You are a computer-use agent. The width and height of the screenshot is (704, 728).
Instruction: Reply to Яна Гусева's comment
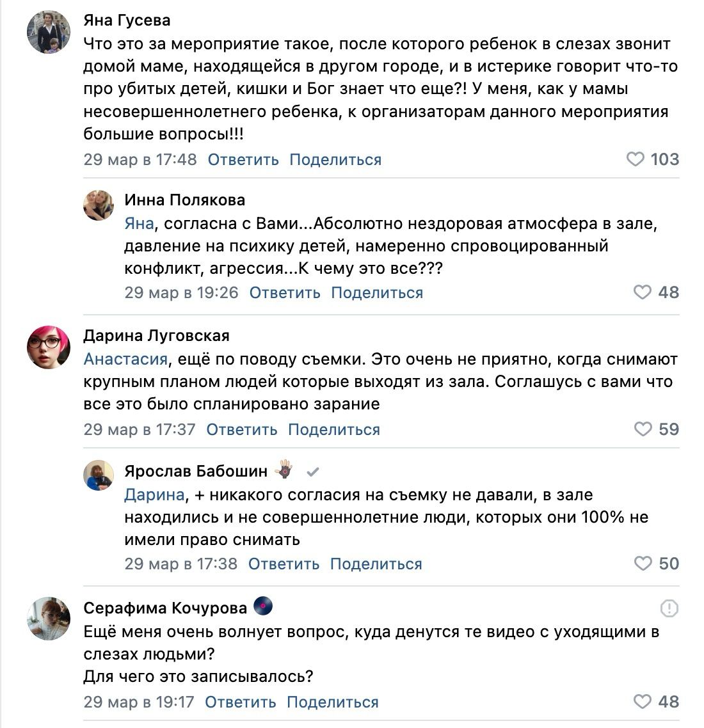click(x=243, y=159)
